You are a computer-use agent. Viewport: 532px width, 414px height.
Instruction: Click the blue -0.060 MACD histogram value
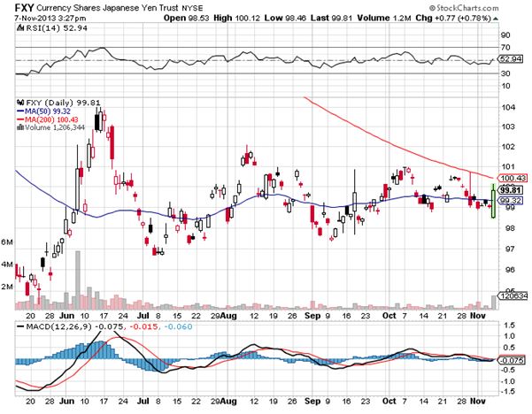178,326
